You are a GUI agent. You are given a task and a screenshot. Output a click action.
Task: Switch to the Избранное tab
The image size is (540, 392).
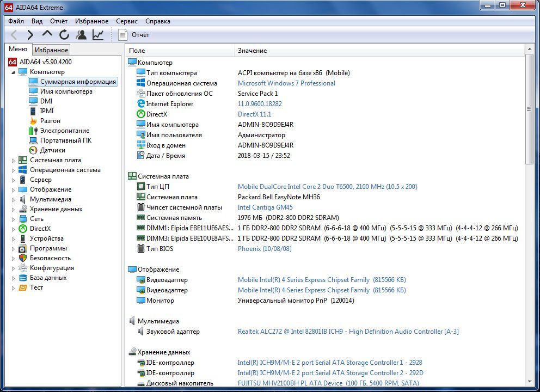pyautogui.click(x=51, y=50)
